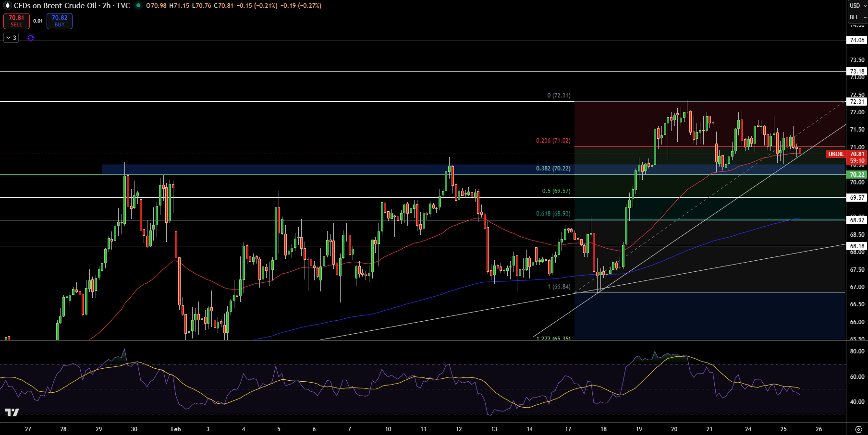Click the Feb date on time axis
The width and height of the screenshot is (868, 435).
[x=176, y=429]
